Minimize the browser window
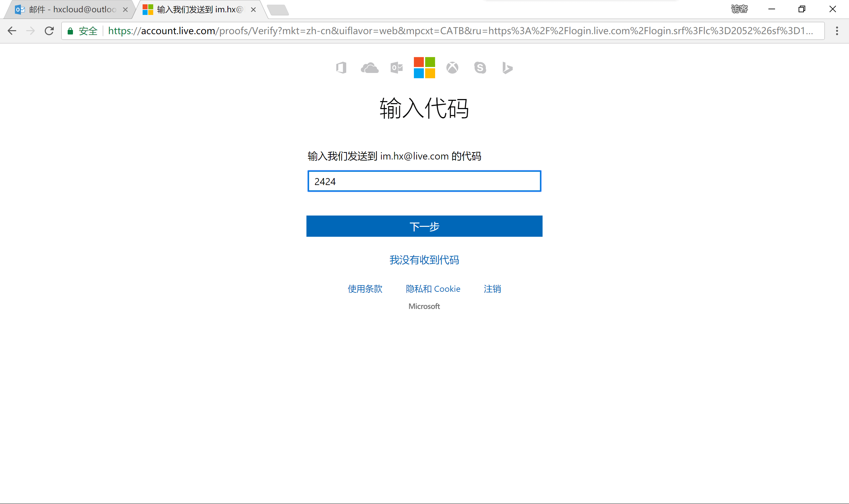Viewport: 849px width, 504px height. click(x=772, y=9)
